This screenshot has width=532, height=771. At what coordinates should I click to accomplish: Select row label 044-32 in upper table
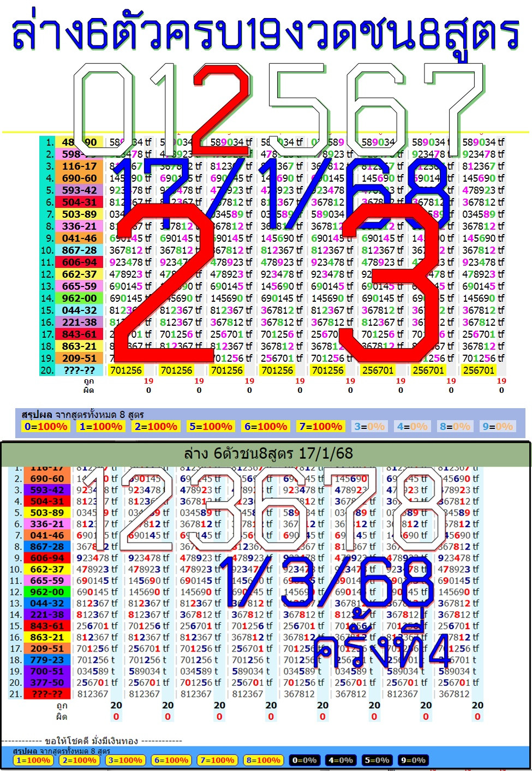coord(79,310)
